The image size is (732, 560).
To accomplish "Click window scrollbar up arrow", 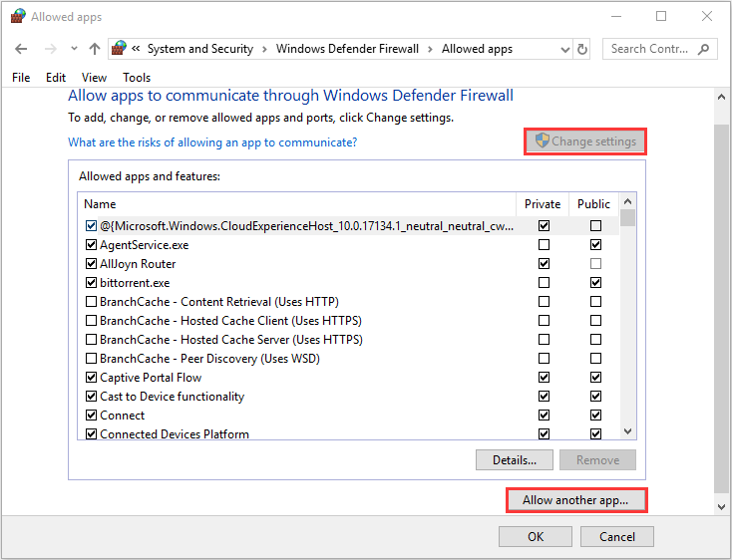I will click(x=722, y=97).
